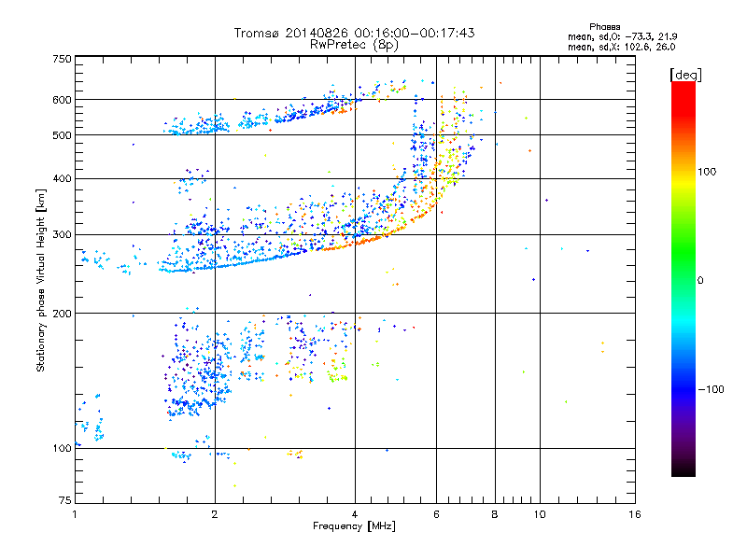Viewport: 747px width, 560px height.
Task: Click the y-axis tick label "300"
Action: [x=62, y=234]
